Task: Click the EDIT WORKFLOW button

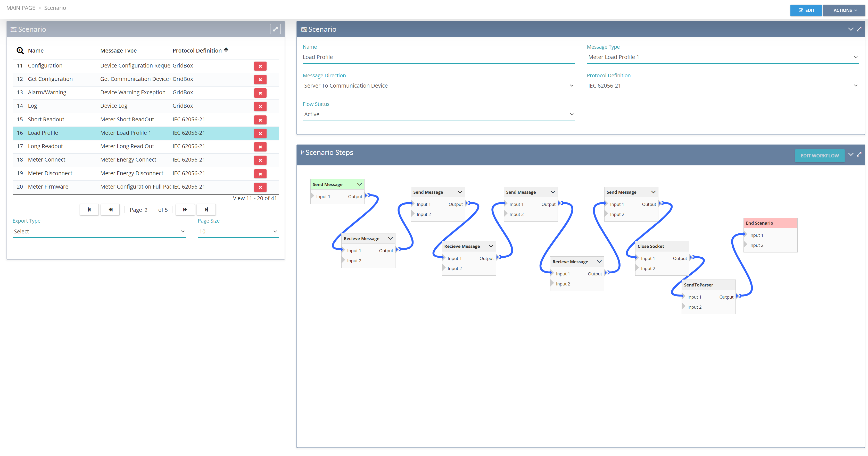Action: coord(820,156)
